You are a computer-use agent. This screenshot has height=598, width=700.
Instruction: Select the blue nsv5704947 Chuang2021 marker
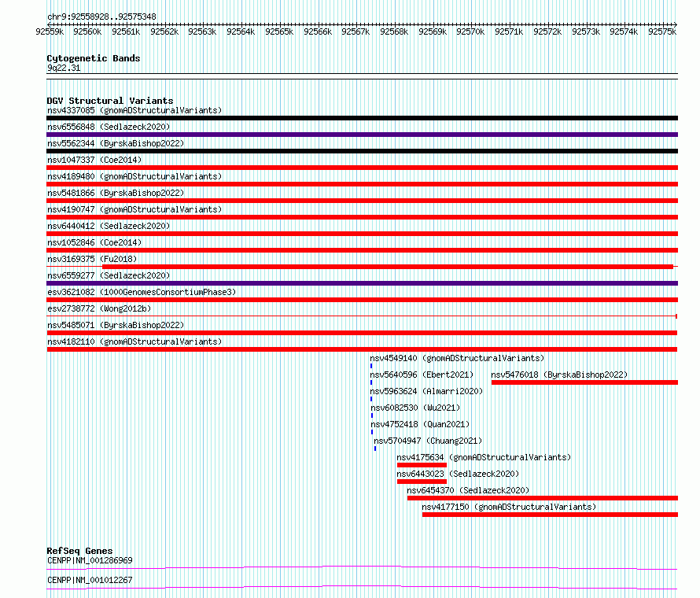click(x=375, y=448)
